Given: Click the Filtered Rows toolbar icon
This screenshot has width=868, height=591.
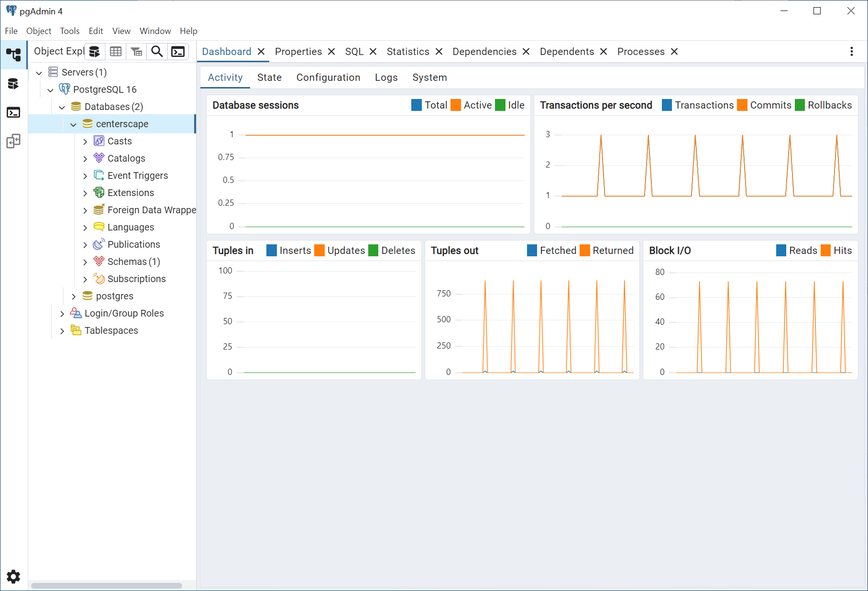Looking at the screenshot, I should tap(137, 52).
